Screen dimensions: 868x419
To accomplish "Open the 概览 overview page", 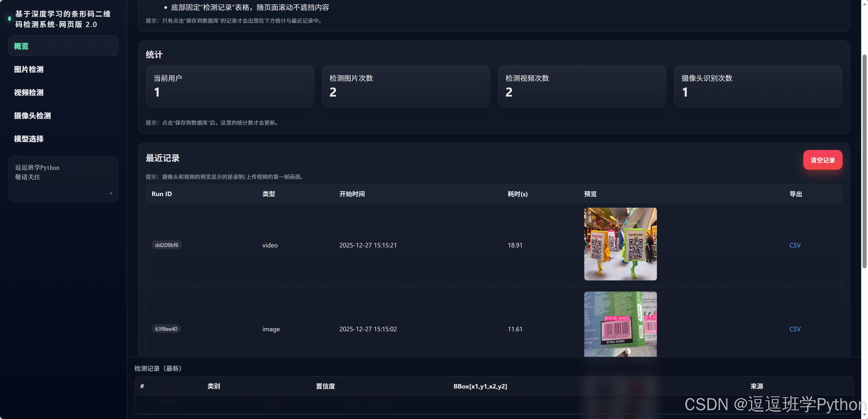I will (x=63, y=46).
